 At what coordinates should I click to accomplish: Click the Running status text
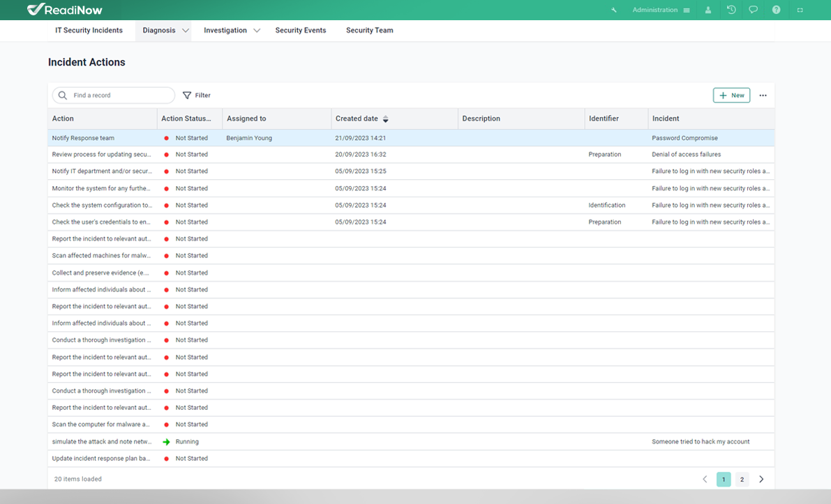pyautogui.click(x=187, y=441)
